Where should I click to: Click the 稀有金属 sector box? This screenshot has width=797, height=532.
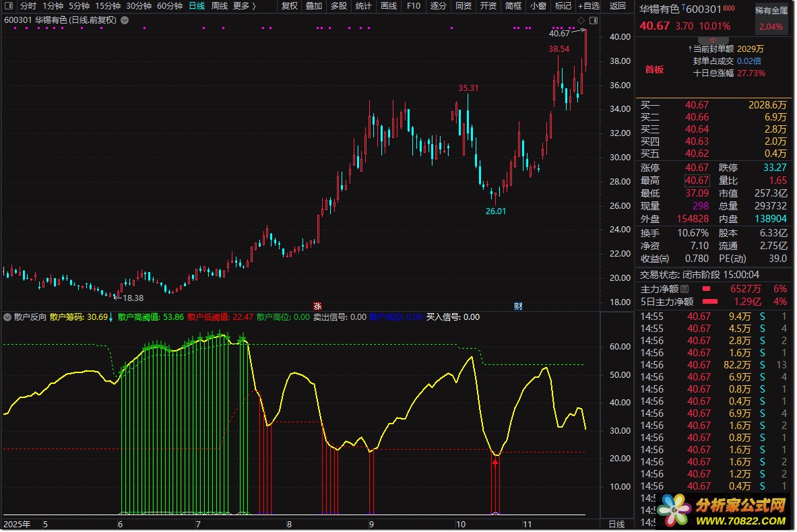[x=771, y=19]
